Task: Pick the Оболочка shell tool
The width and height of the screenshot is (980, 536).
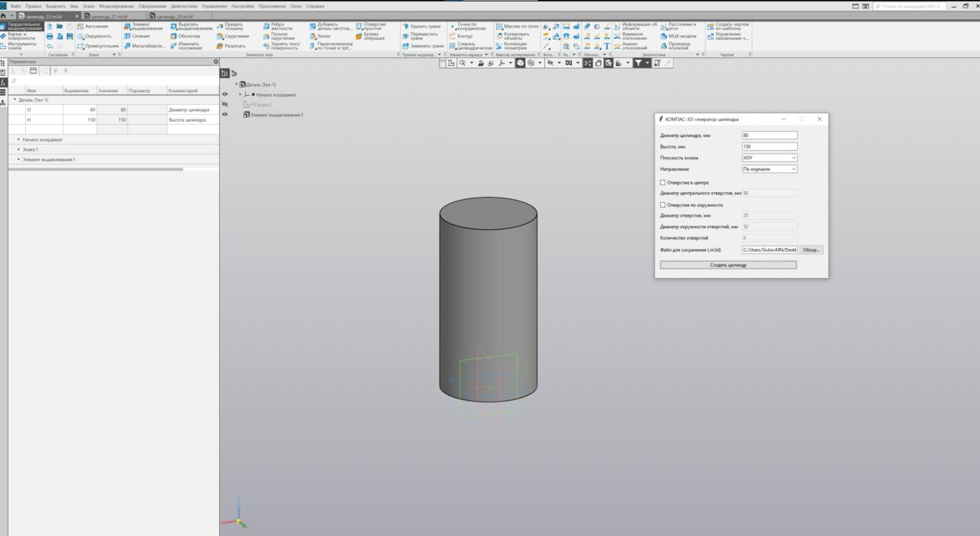Action: (x=185, y=36)
